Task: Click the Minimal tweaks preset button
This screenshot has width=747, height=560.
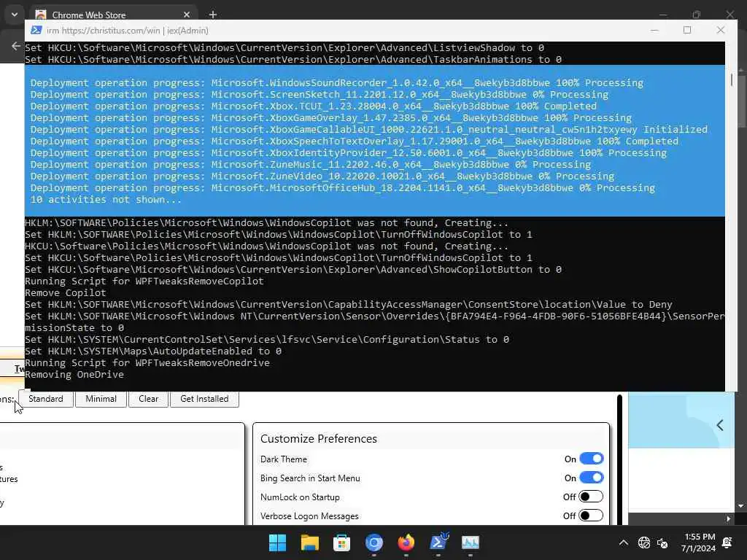Action: coord(101,399)
